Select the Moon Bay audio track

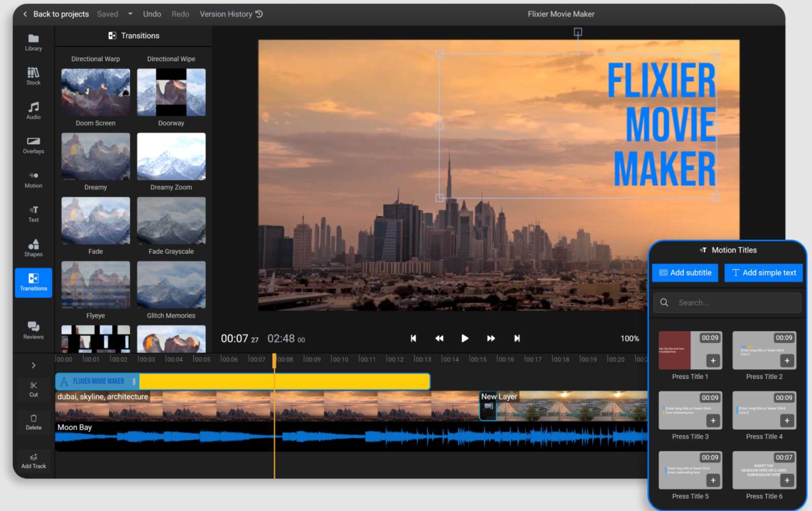tap(351, 436)
